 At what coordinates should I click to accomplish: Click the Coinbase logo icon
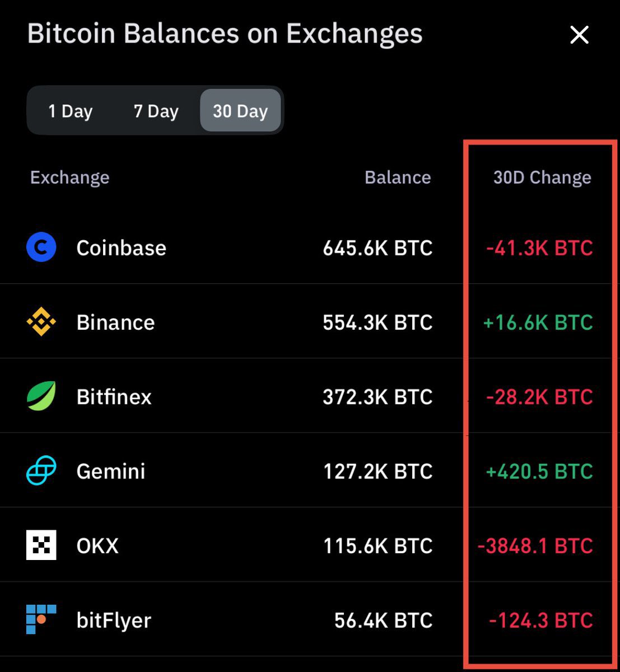pos(41,247)
